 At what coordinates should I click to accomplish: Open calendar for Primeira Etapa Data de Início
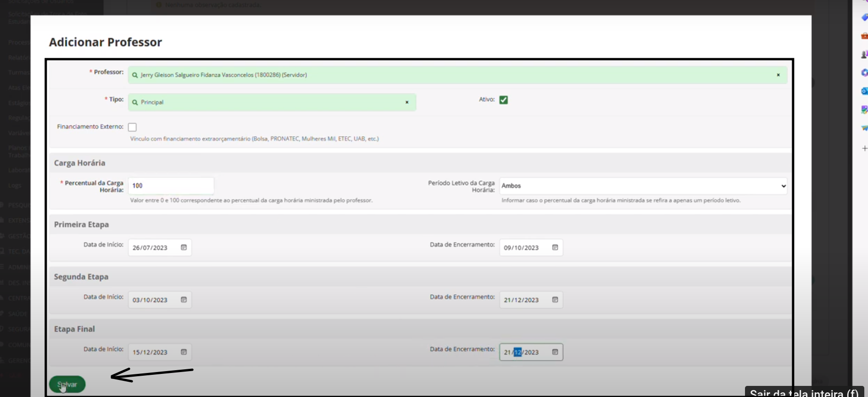coord(184,248)
